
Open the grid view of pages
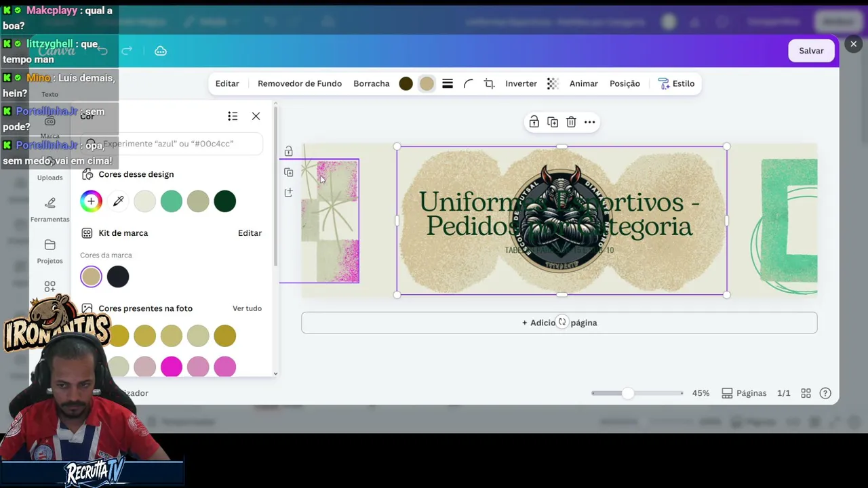click(806, 393)
